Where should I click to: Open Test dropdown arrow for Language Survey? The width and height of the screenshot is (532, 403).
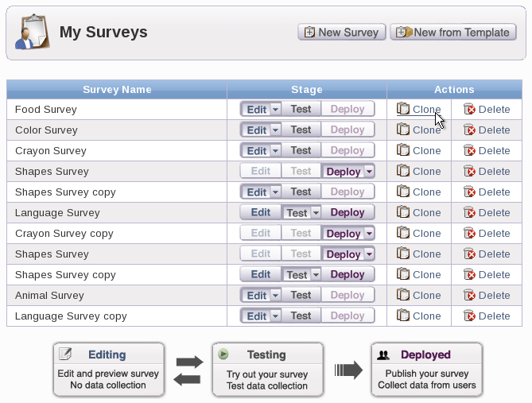tap(316, 213)
